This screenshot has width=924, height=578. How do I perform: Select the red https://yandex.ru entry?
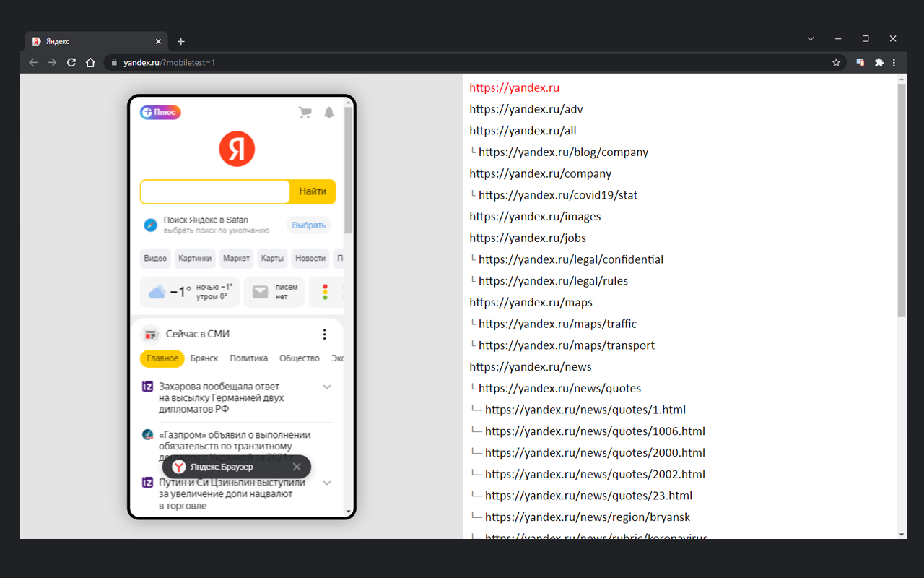point(514,87)
